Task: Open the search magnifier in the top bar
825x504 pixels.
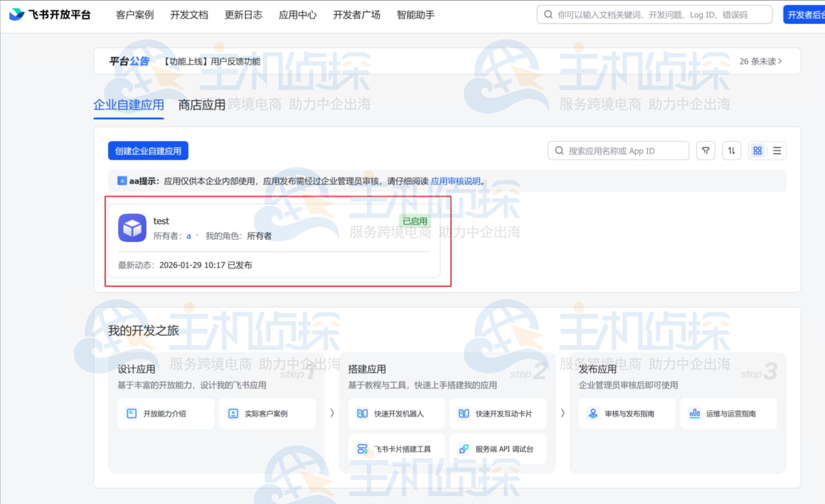Action: coord(548,15)
